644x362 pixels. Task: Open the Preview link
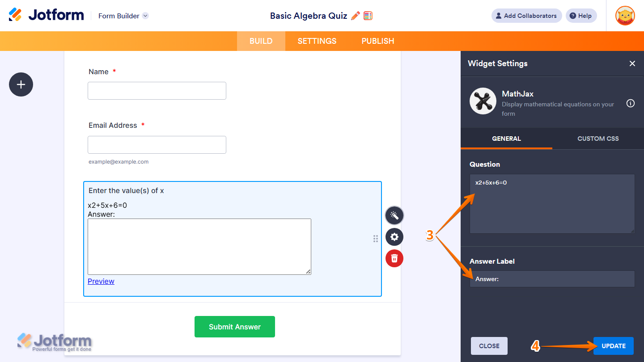pos(101,281)
